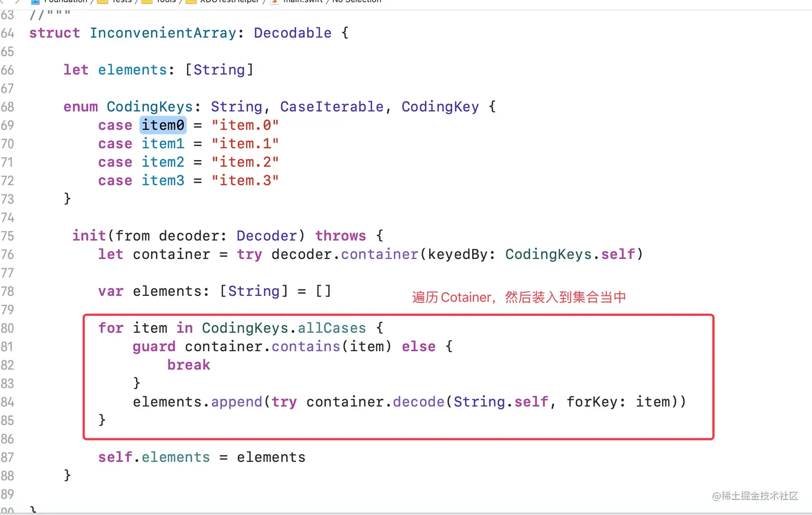
Task: Click the container method call after decoder.
Action: pyautogui.click(x=380, y=254)
